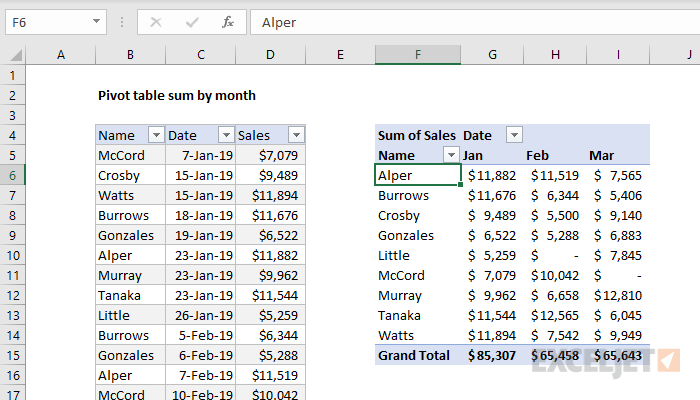Select the Alper cell in pivot table
This screenshot has height=400, width=700.
(x=417, y=175)
